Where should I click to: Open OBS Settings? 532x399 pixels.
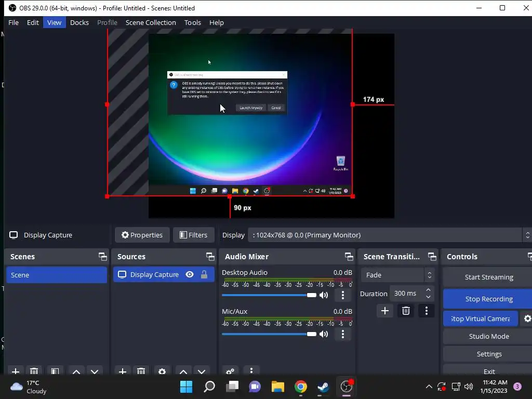tap(488, 354)
